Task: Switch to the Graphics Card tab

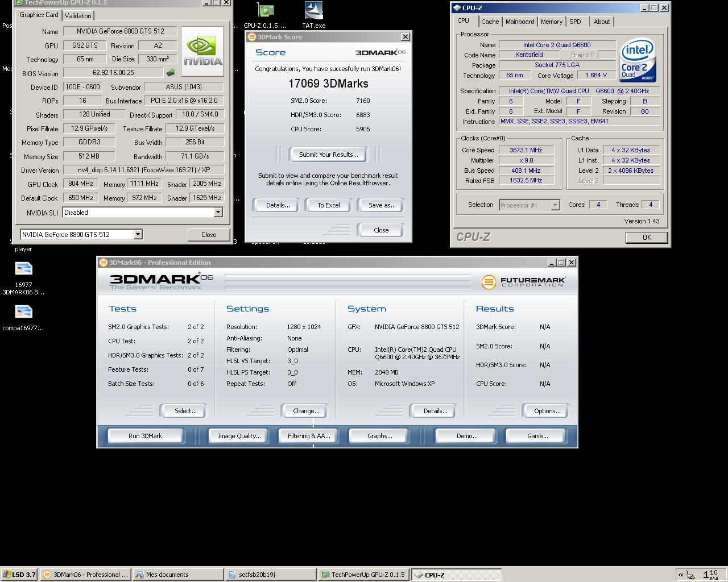Action: [x=39, y=15]
